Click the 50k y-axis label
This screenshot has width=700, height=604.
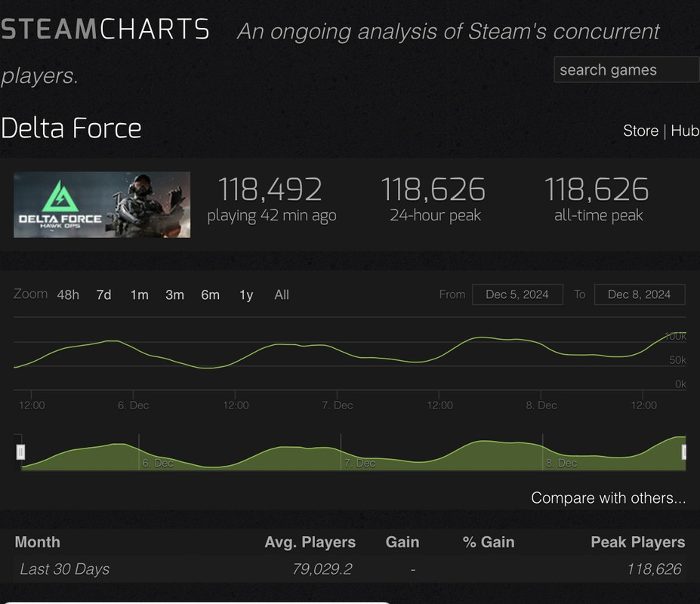pyautogui.click(x=677, y=360)
